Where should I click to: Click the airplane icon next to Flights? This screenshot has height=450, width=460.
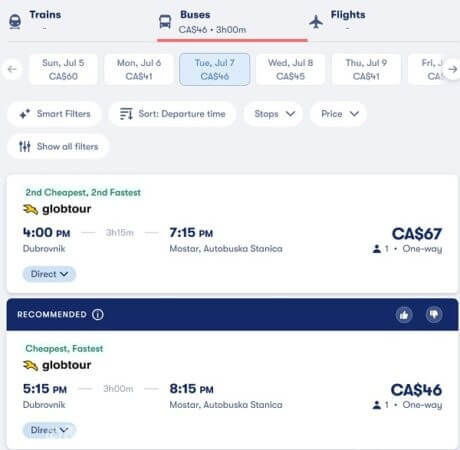[x=316, y=22]
